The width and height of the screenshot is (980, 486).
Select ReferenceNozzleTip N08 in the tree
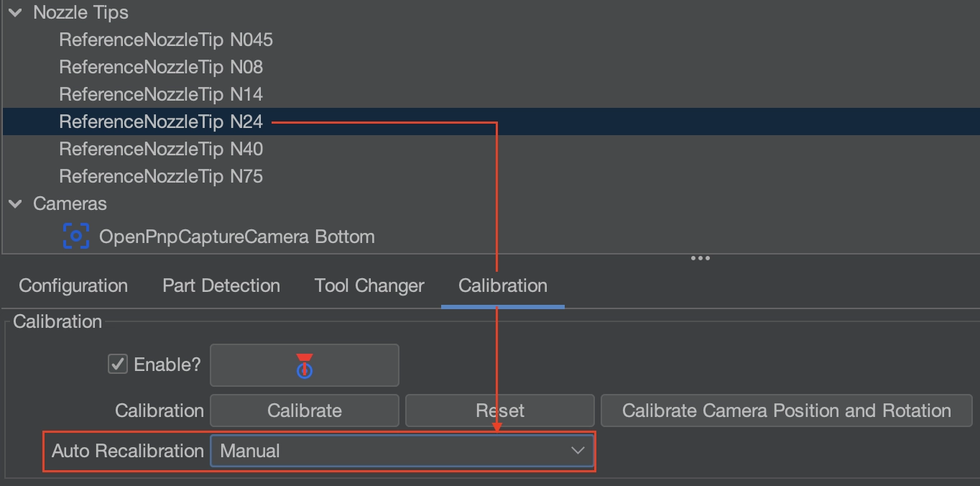click(x=161, y=68)
